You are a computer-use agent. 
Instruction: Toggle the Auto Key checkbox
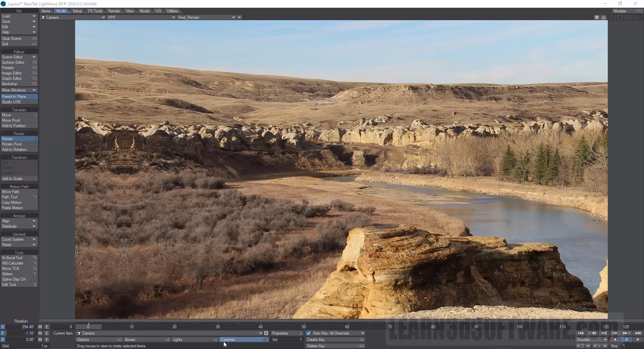[308, 333]
